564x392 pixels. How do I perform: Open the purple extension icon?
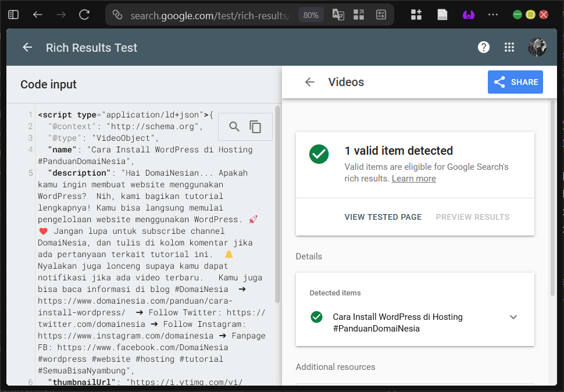[467, 14]
